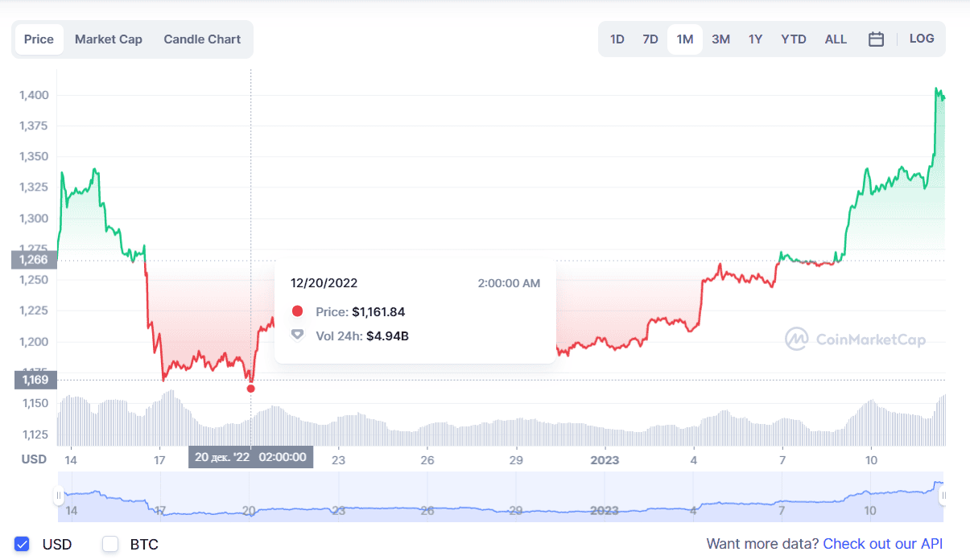Image resolution: width=970 pixels, height=560 pixels.
Task: Toggle LOG scale on the chart
Action: coord(922,39)
